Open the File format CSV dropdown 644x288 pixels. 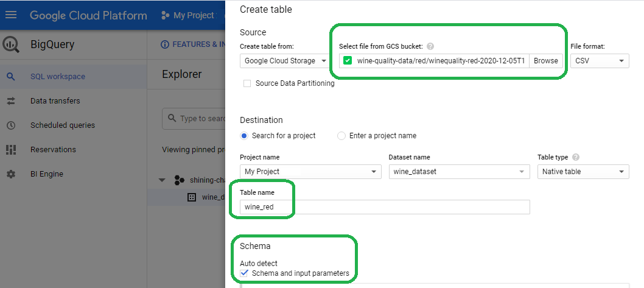coord(599,61)
